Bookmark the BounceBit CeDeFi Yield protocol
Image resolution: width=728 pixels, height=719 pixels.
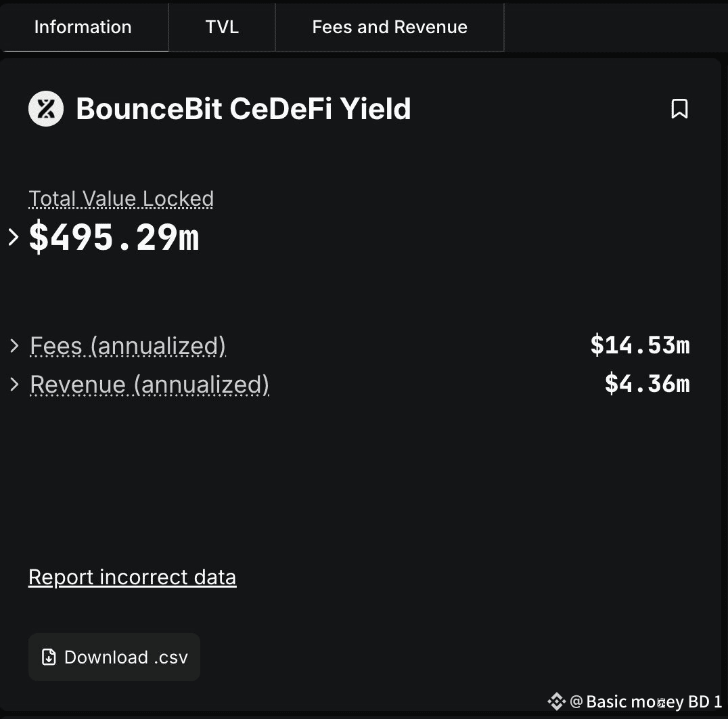[x=681, y=108]
